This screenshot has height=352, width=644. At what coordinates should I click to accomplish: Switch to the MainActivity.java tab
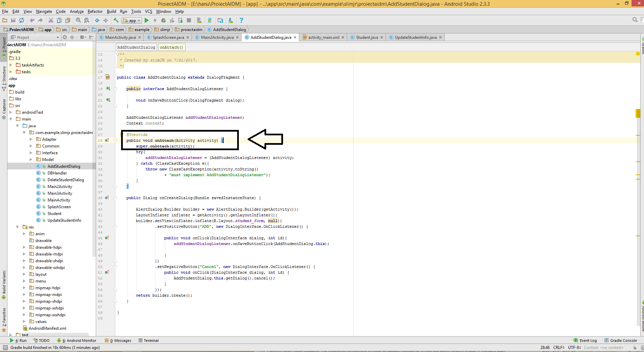pos(120,37)
